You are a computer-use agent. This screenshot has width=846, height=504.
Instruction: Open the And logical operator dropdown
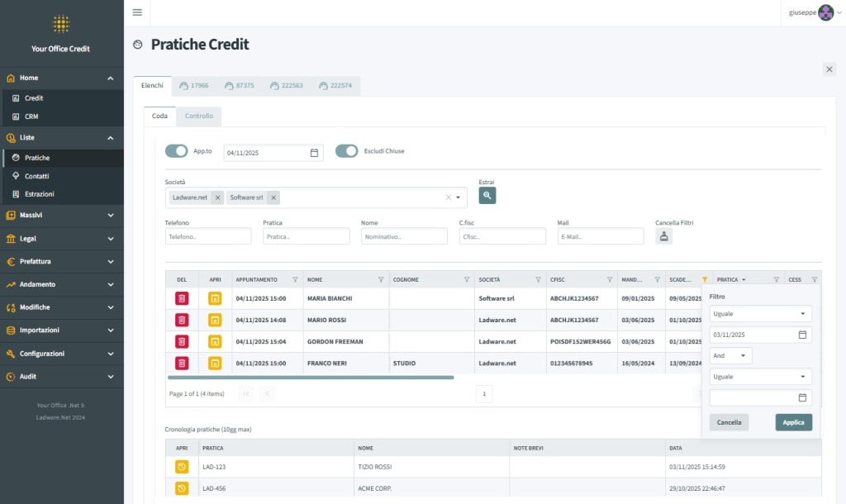pyautogui.click(x=730, y=355)
